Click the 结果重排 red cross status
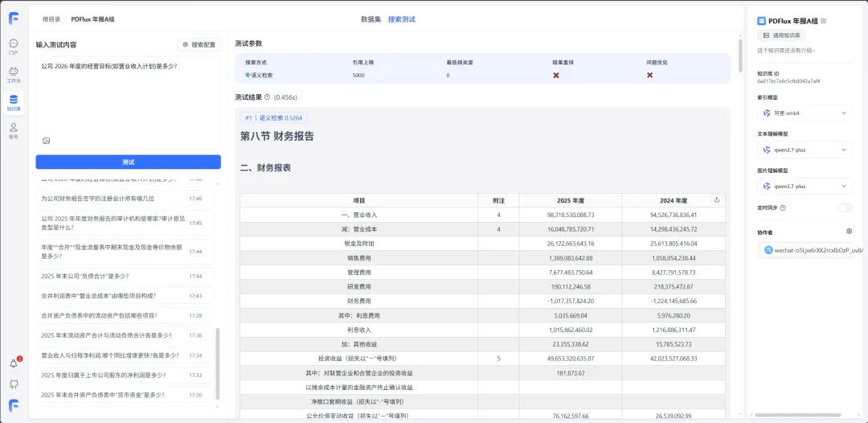Image resolution: width=868 pixels, height=423 pixels. [556, 75]
